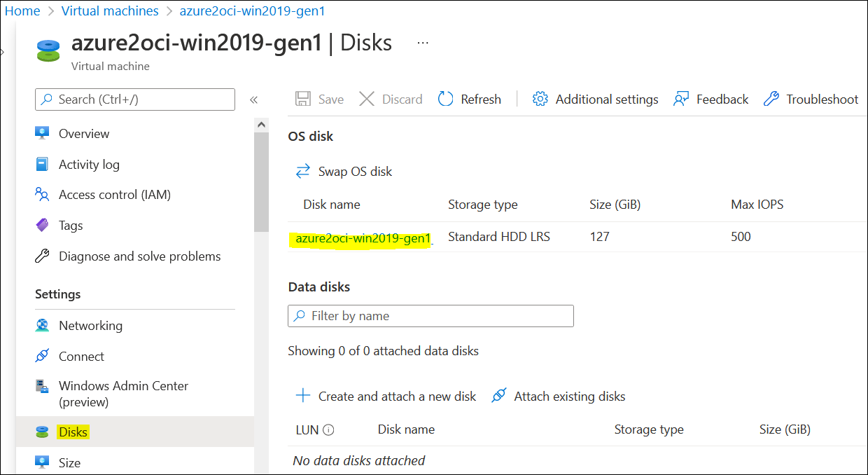The image size is (868, 475).
Task: Open Access control (IAM) in sidebar
Action: (114, 195)
